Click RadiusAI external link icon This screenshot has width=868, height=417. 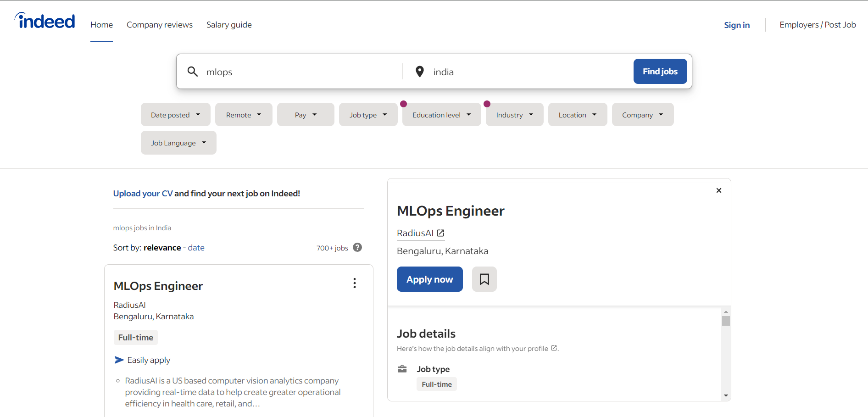[440, 233]
